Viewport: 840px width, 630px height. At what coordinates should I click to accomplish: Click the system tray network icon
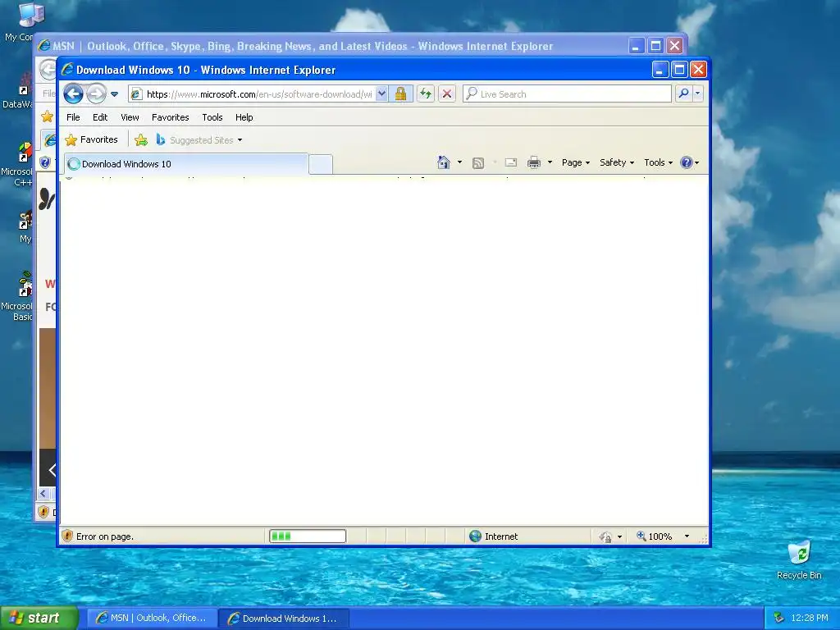(779, 619)
